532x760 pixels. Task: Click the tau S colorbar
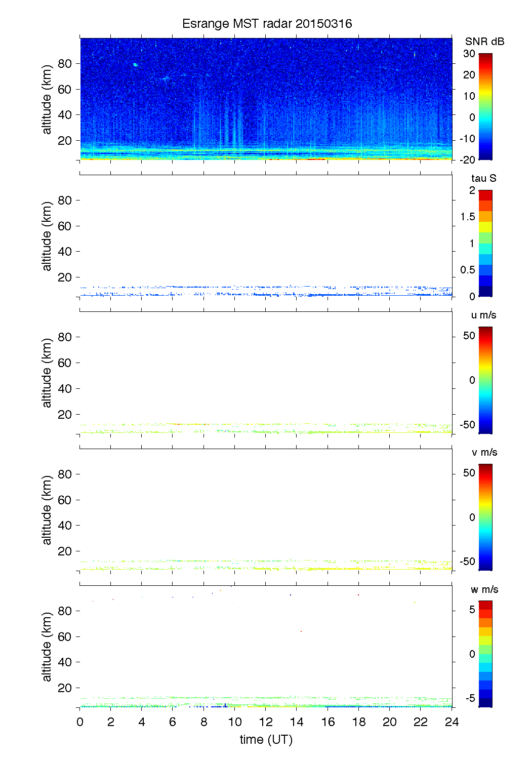click(485, 244)
